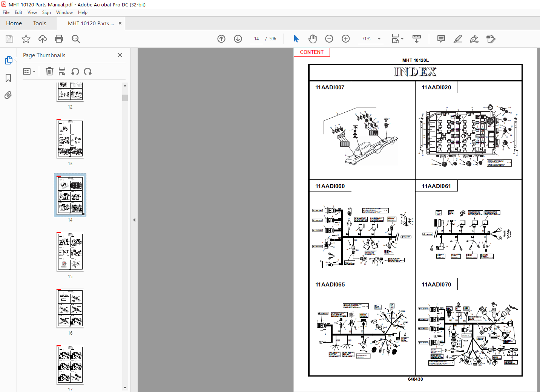Open the Bookmarks sidebar panel
This screenshot has width=540, height=392.
click(x=8, y=78)
